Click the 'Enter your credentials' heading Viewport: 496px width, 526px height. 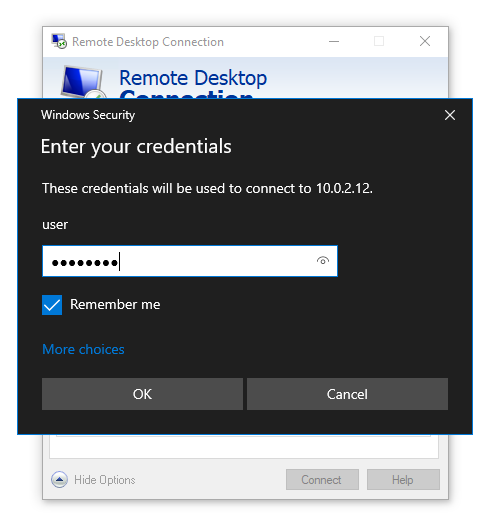click(x=136, y=147)
